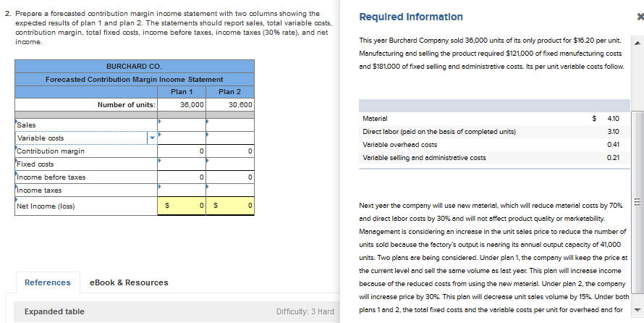Click the Fixed costs Plan 2 input cell
The width and height of the screenshot is (644, 323).
tap(230, 164)
